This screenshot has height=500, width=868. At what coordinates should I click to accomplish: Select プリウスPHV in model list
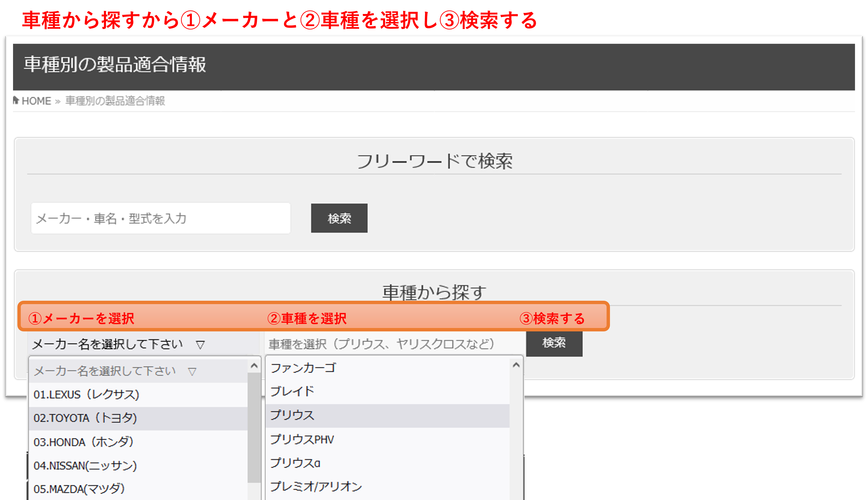click(388, 439)
